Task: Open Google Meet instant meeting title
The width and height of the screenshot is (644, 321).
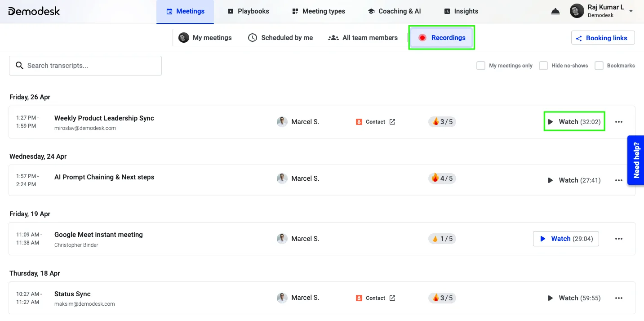Action: click(98, 235)
